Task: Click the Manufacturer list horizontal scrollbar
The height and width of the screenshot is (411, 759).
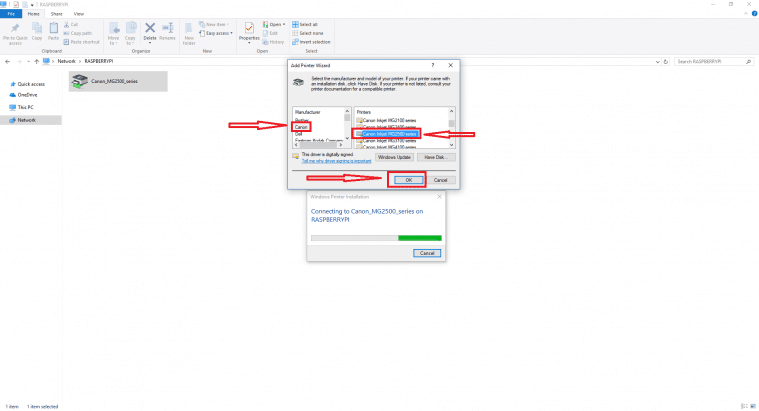Action: click(x=319, y=145)
